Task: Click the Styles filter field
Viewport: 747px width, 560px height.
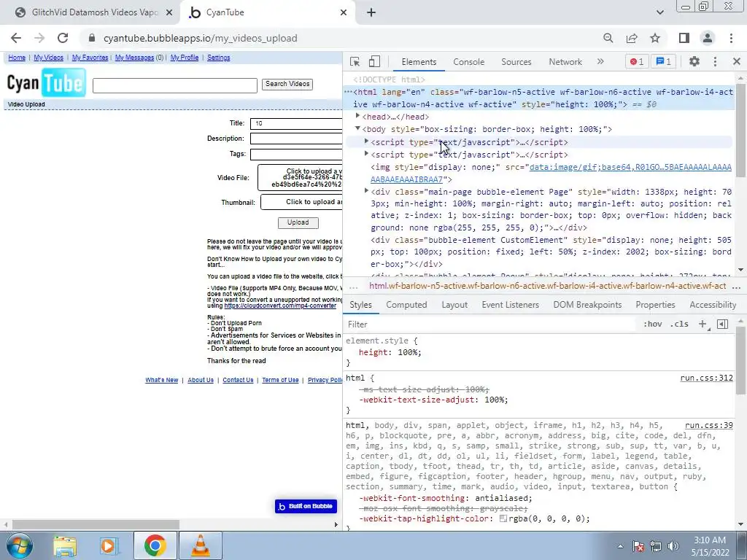Action: point(491,324)
